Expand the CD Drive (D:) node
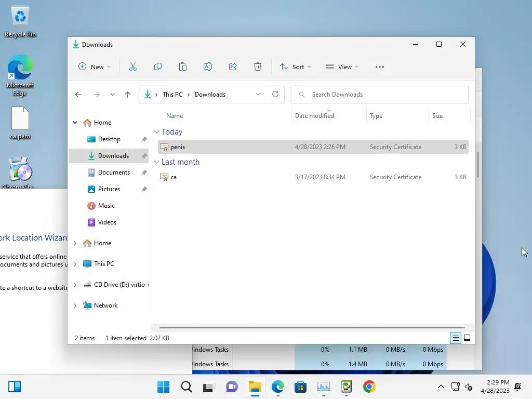532x399 pixels. [75, 285]
